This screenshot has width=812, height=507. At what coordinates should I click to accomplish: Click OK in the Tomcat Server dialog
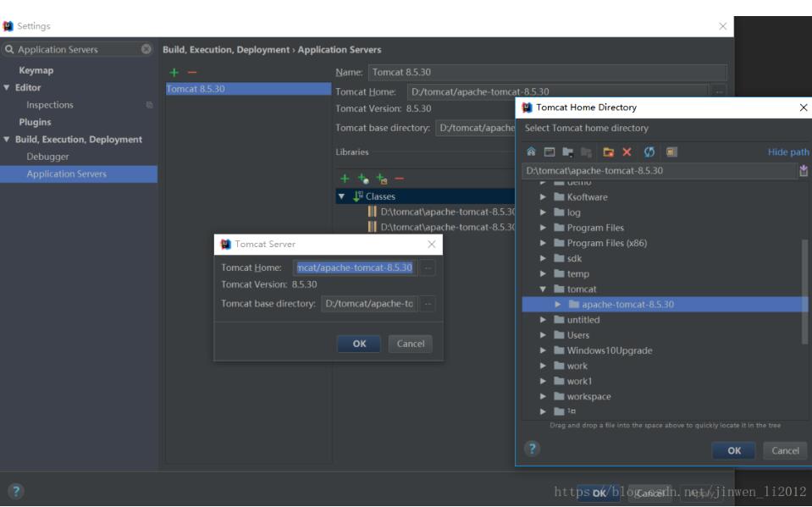pyautogui.click(x=360, y=344)
